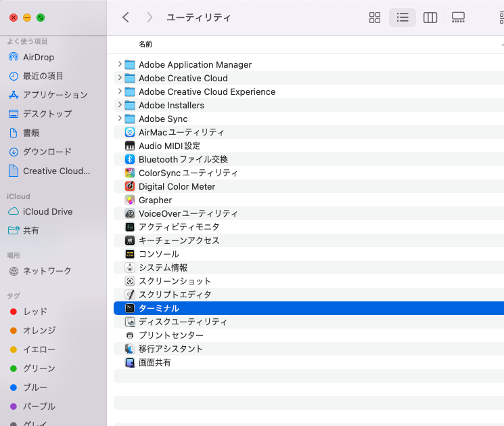Click the ディスクユーティリティ icon
This screenshot has width=504, height=426.
click(x=130, y=322)
